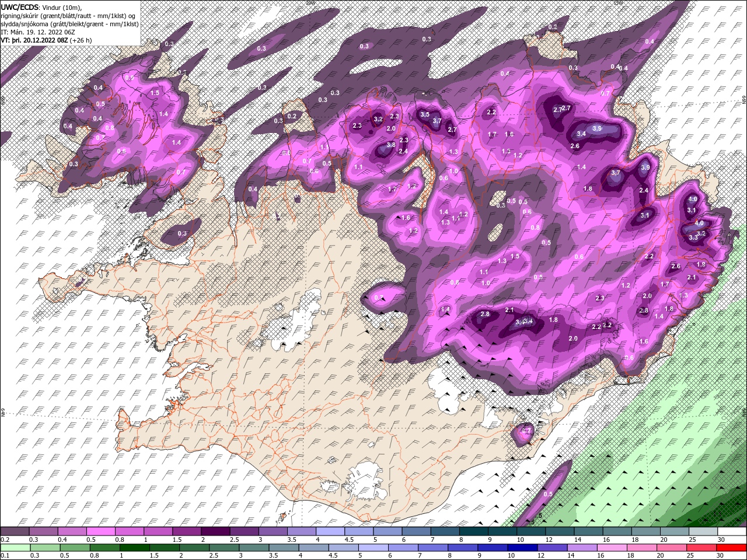Click the '10' label on the top snow scale
The height and width of the screenshot is (560, 747).
[519, 540]
